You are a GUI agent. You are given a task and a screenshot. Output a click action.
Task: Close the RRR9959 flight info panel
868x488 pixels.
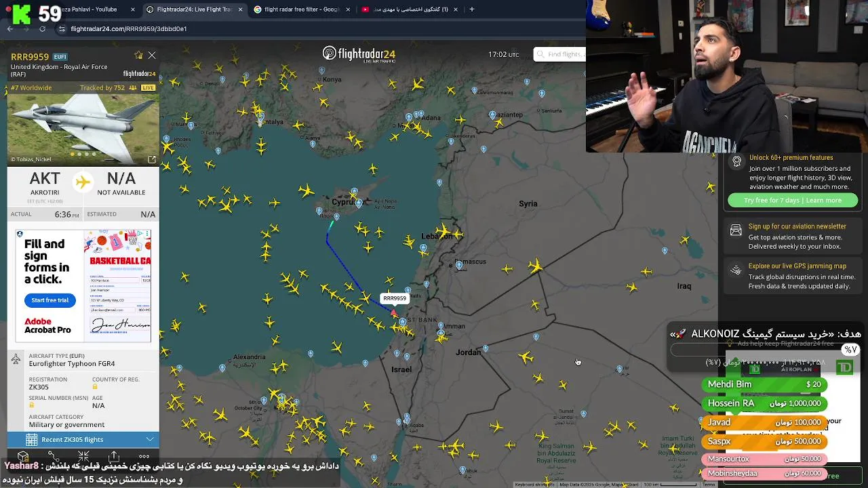pos(152,56)
